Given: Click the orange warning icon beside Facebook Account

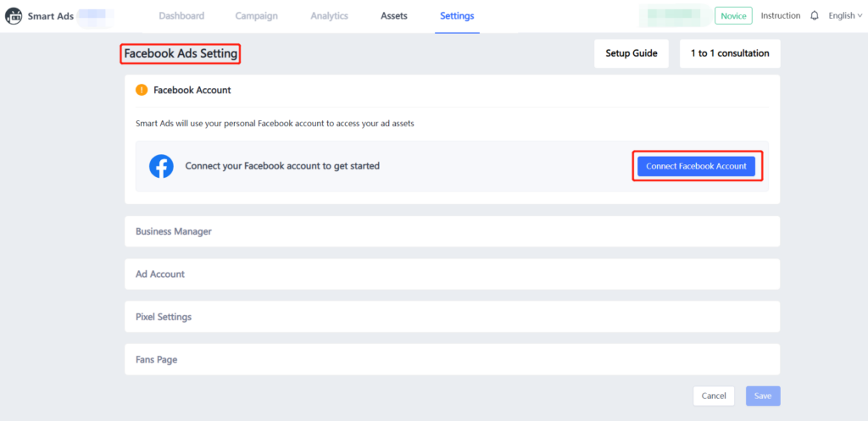Looking at the screenshot, I should click(x=142, y=90).
